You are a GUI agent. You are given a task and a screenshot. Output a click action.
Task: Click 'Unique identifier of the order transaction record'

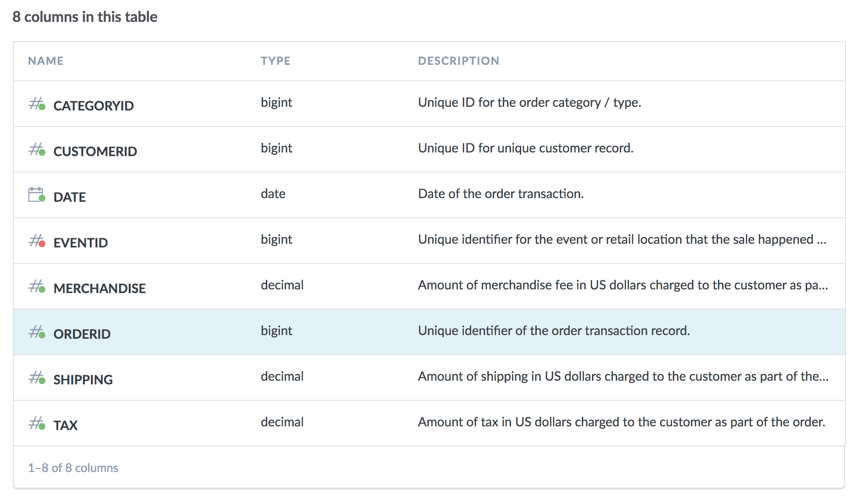pyautogui.click(x=554, y=331)
